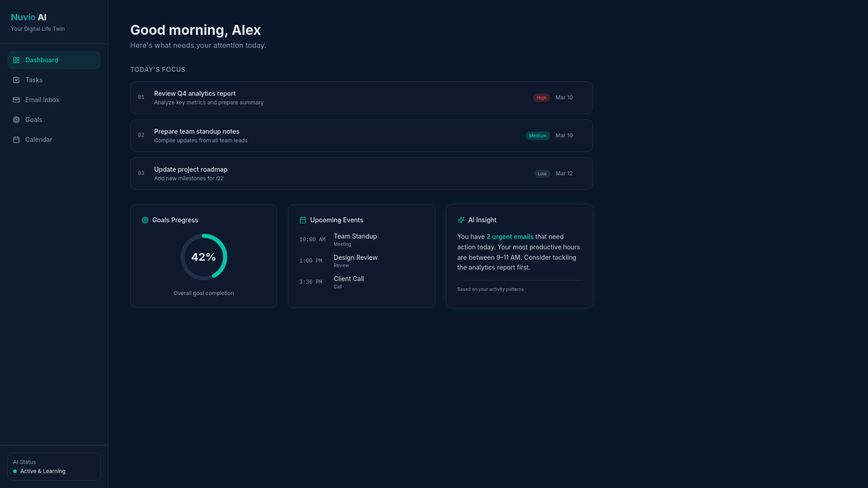868x488 pixels.
Task: Switch to the Email Inbox section
Action: 42,100
